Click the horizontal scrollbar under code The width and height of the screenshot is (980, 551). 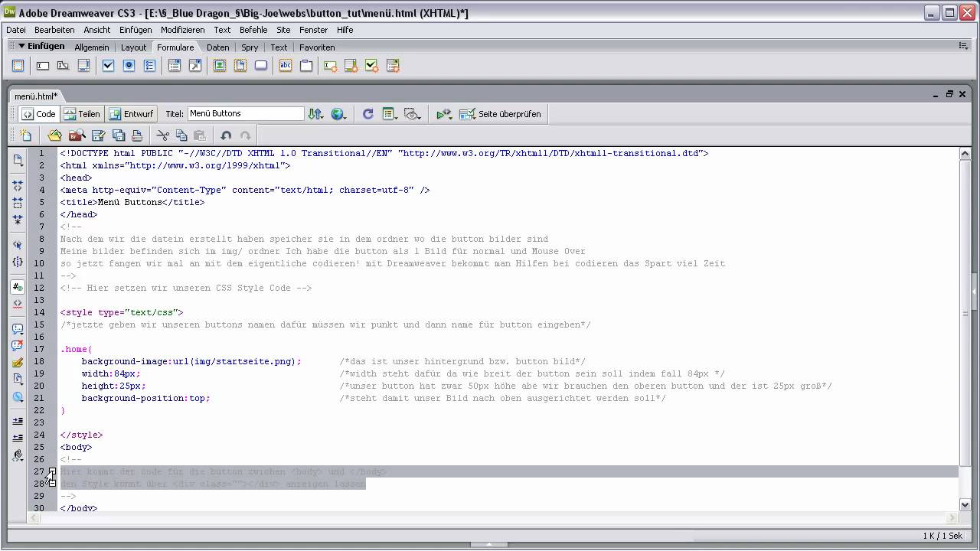point(493,518)
